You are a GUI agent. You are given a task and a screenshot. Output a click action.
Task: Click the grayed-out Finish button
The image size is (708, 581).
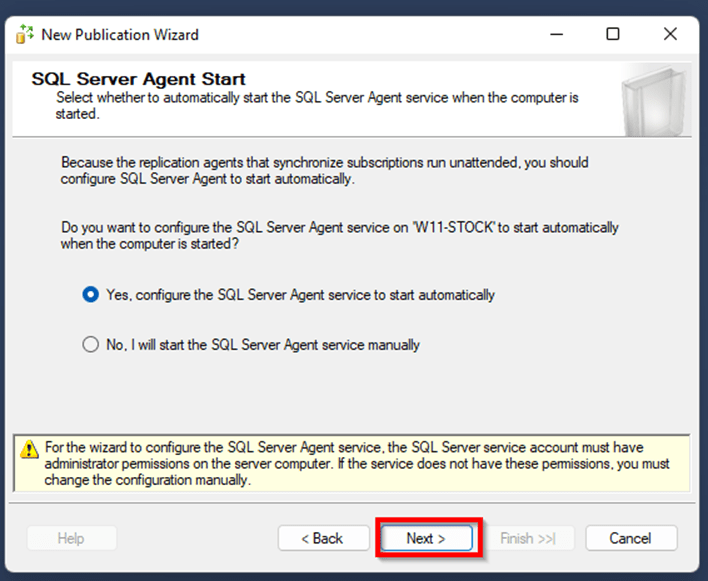coord(528,538)
